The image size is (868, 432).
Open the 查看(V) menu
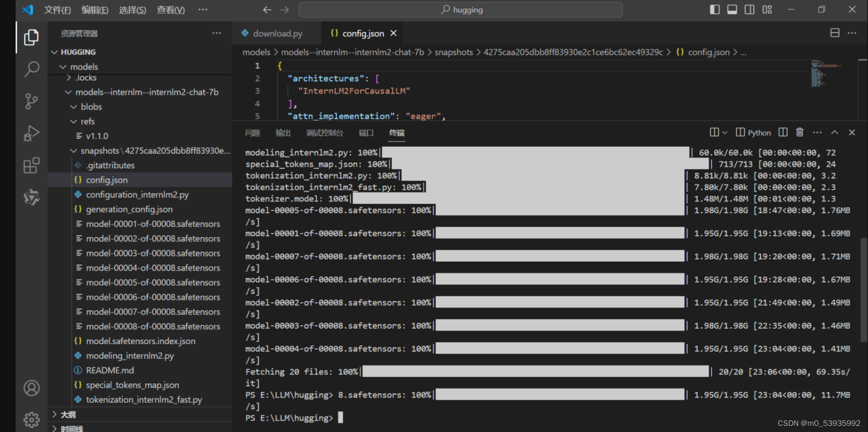point(170,10)
